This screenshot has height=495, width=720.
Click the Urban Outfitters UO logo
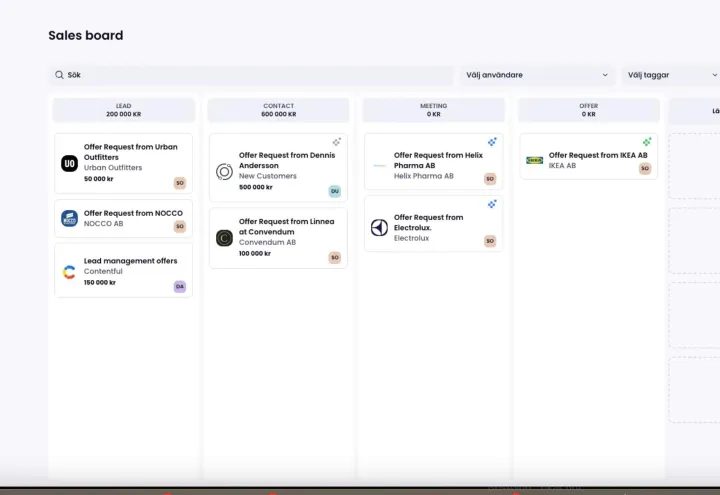click(69, 163)
